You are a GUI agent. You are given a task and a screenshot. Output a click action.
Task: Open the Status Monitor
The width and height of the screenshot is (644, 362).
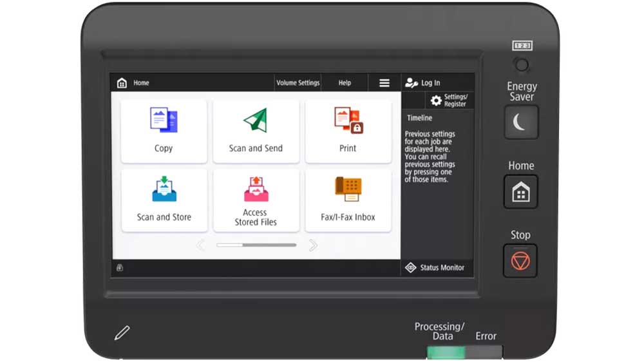click(435, 268)
